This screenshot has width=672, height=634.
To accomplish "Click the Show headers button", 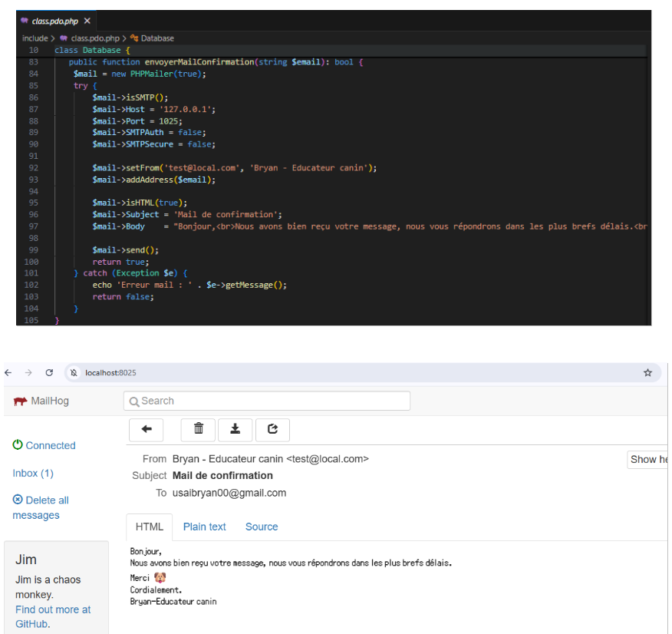I will click(648, 460).
